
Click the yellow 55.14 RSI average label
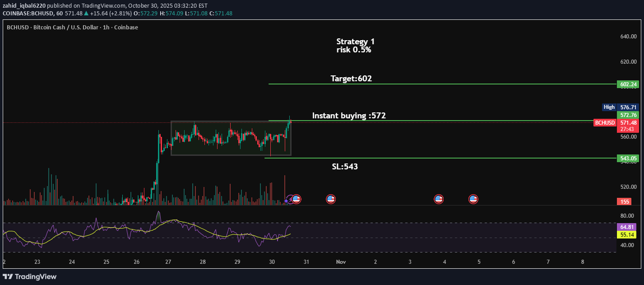tap(628, 235)
